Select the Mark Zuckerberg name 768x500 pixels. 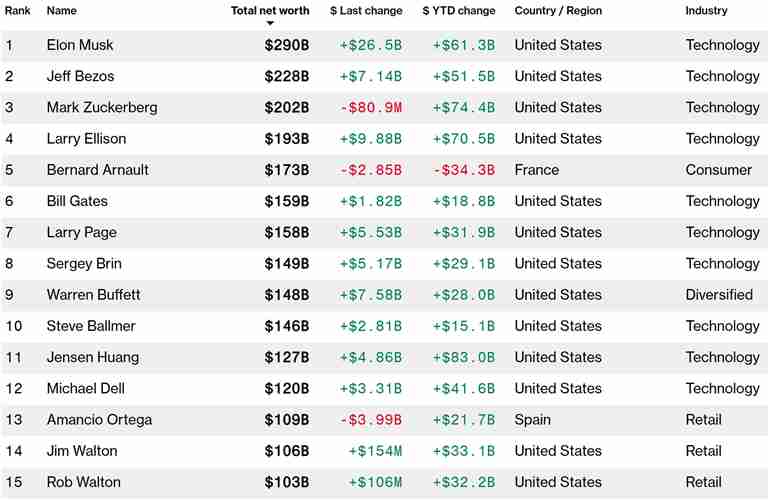tap(102, 107)
